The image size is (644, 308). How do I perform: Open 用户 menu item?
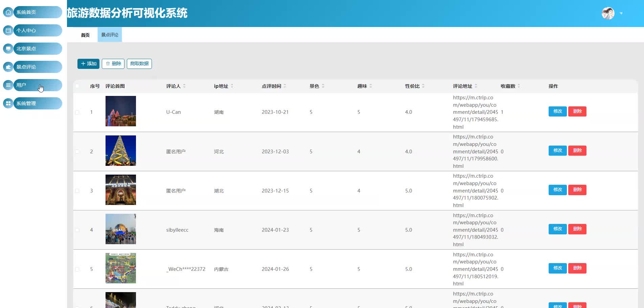click(x=38, y=85)
